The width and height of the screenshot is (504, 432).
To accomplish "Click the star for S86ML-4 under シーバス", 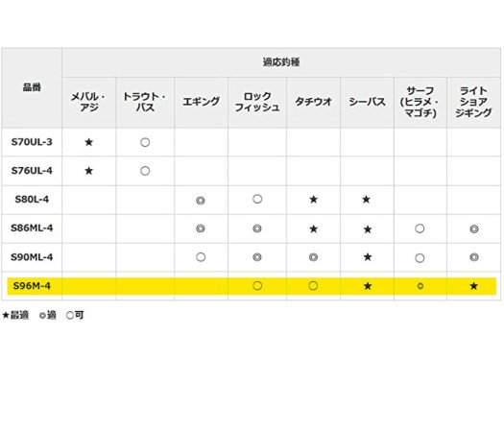I will pos(368,229).
